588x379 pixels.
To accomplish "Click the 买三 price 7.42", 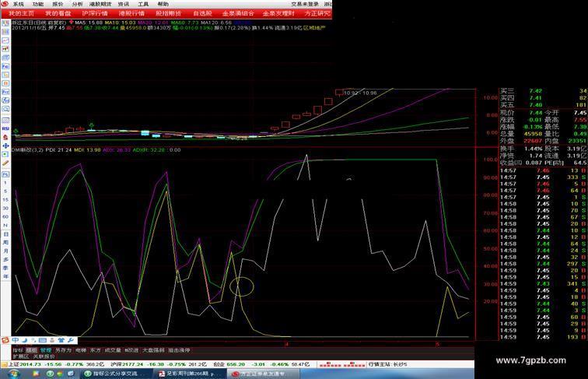I will click(535, 91).
